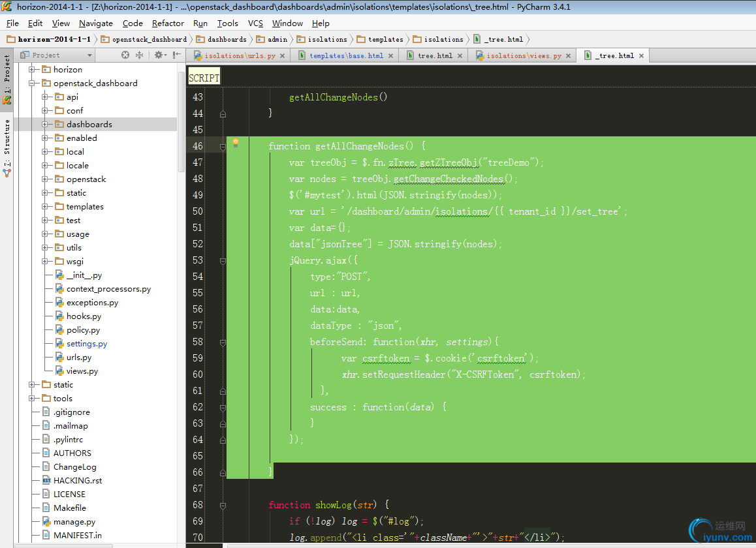Fold the showLog function at line 68
The image size is (756, 548).
[223, 506]
